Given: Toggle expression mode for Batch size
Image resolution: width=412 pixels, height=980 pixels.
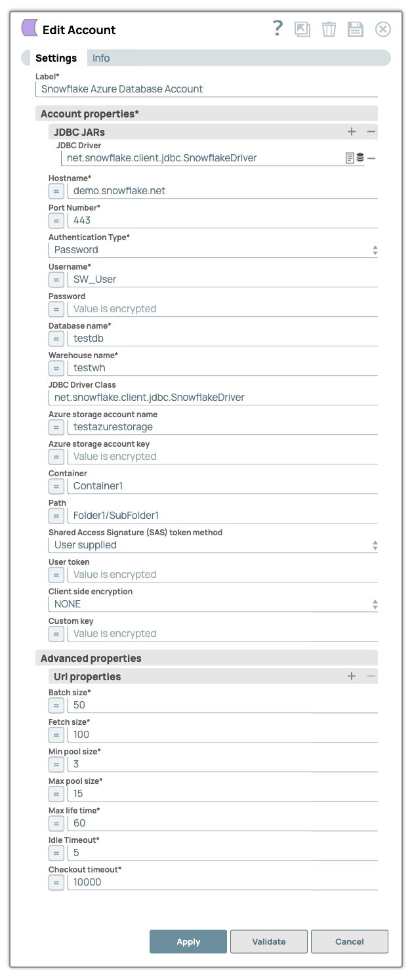Looking at the screenshot, I should point(56,704).
